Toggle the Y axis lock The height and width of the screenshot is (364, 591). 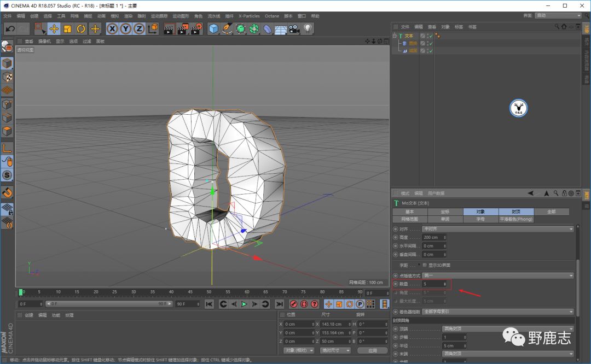(125, 29)
